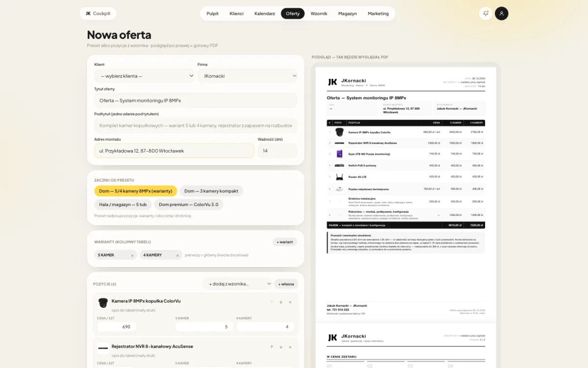Open the Firma dropdown showing JKornacki
Screen dimensions: 588x368
(247, 76)
